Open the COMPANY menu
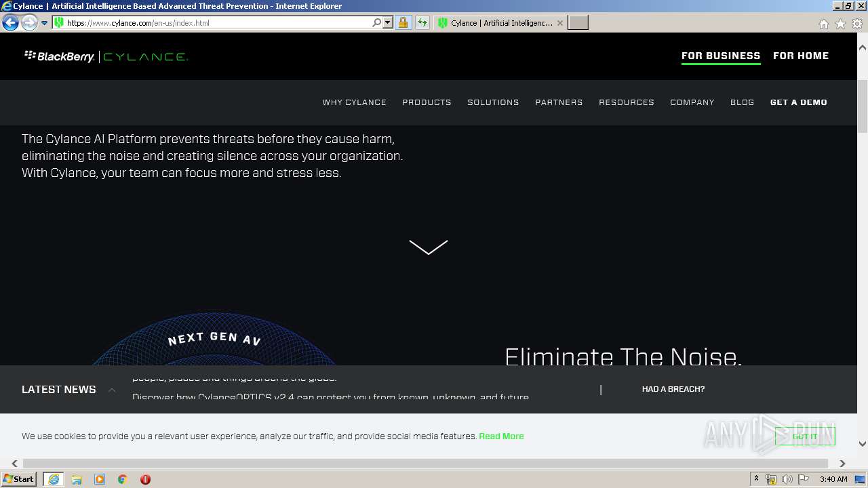 tap(692, 102)
